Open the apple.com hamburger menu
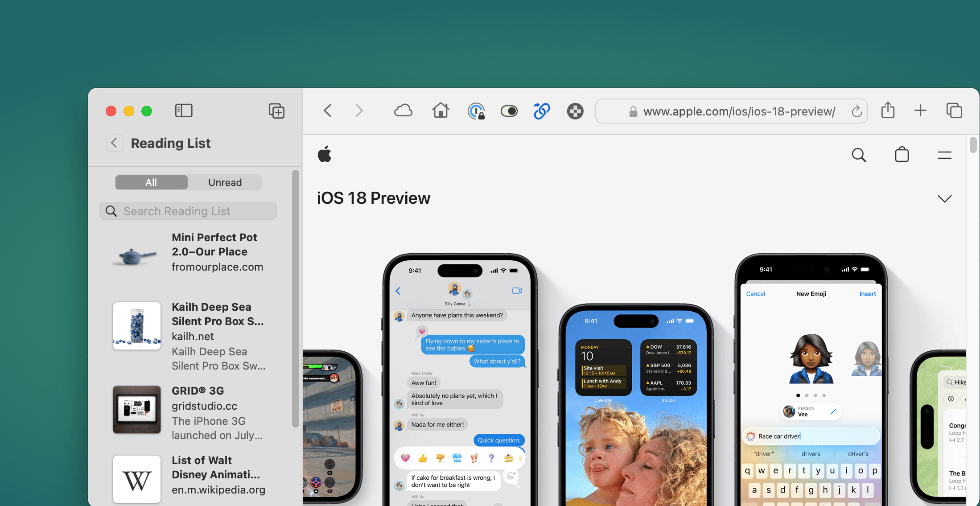980x506 pixels. [x=944, y=155]
